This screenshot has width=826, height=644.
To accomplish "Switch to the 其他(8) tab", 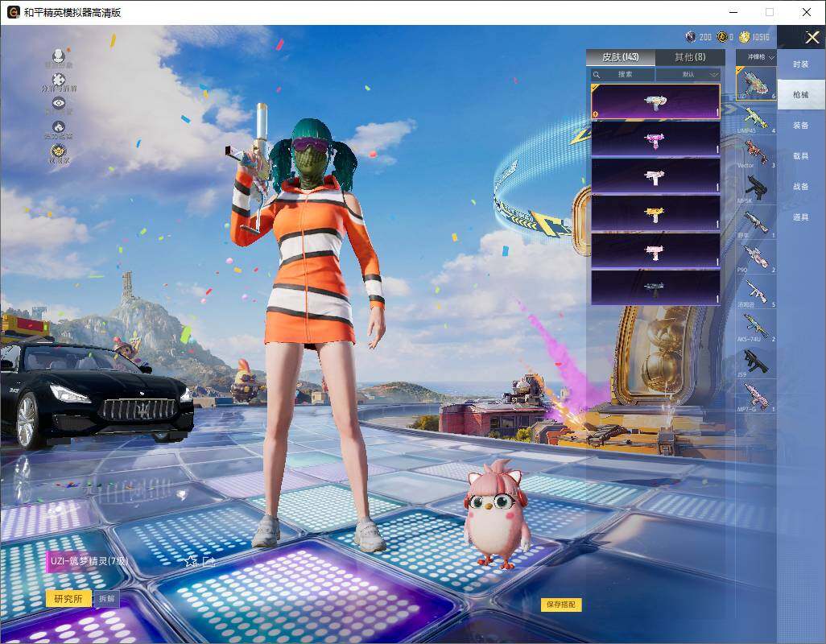I will pyautogui.click(x=690, y=57).
